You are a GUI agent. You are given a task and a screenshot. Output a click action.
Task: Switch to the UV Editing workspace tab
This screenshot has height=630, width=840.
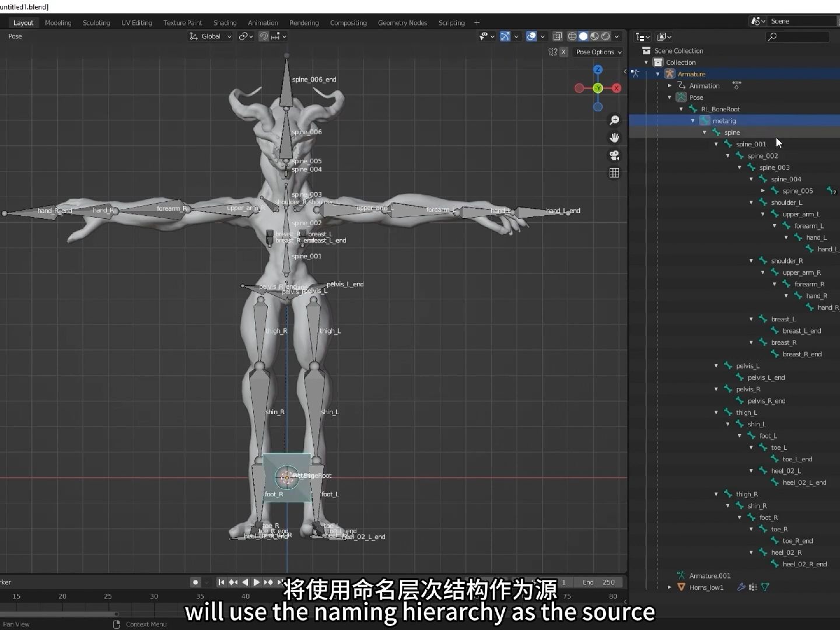click(x=136, y=23)
